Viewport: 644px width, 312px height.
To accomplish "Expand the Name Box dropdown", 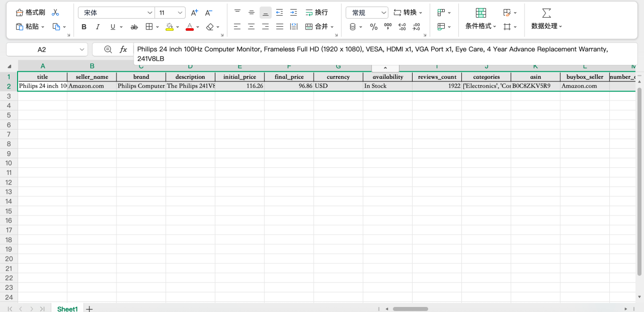I will (x=82, y=49).
